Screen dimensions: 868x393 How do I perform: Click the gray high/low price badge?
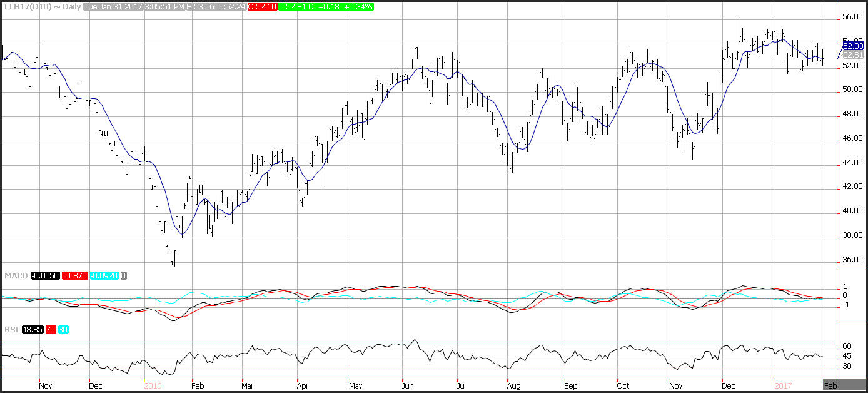click(219, 7)
